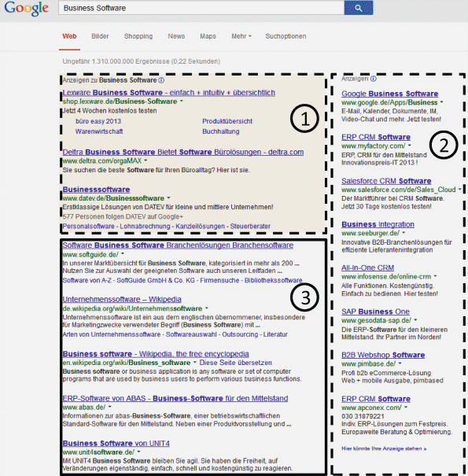The image size is (468, 476).
Task: Open myfactory 'ERP CRM Software' ad
Action: click(x=376, y=137)
